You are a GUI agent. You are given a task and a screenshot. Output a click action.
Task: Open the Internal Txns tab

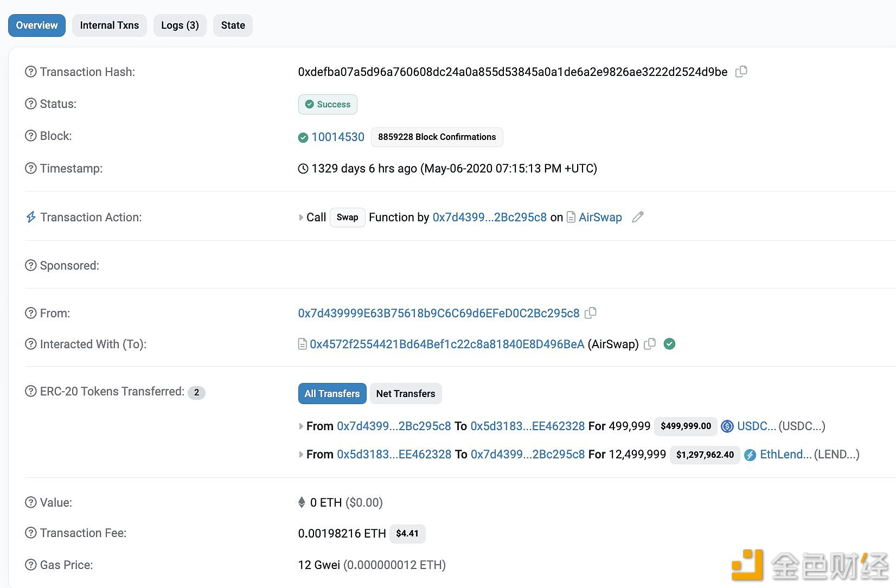click(x=110, y=25)
